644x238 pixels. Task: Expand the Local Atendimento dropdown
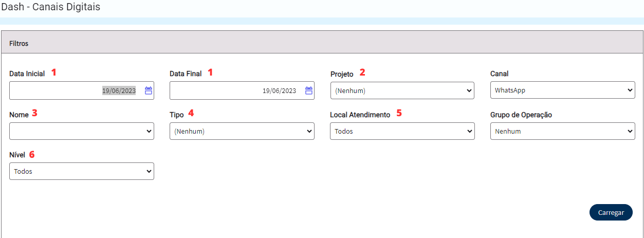click(x=402, y=131)
